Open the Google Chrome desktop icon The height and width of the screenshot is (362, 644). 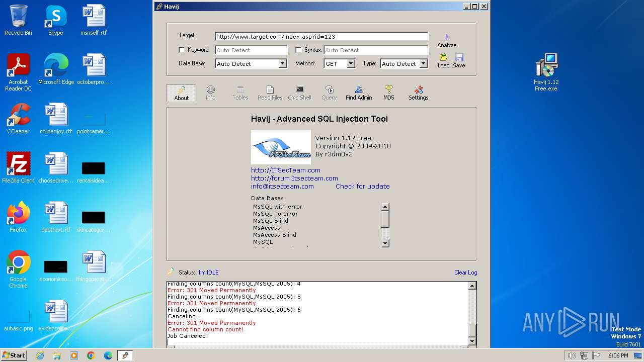coord(18,269)
